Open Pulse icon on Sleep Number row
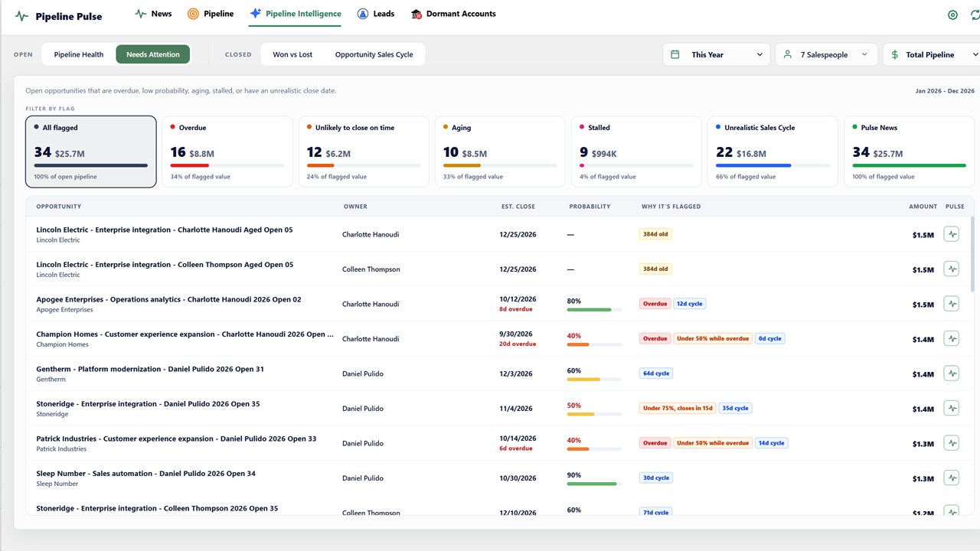 click(x=952, y=478)
